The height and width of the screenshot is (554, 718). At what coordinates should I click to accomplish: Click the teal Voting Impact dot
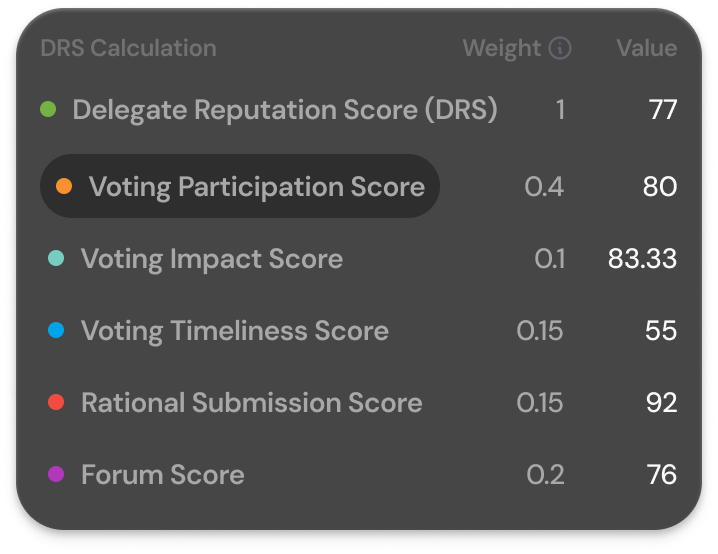[x=56, y=259]
